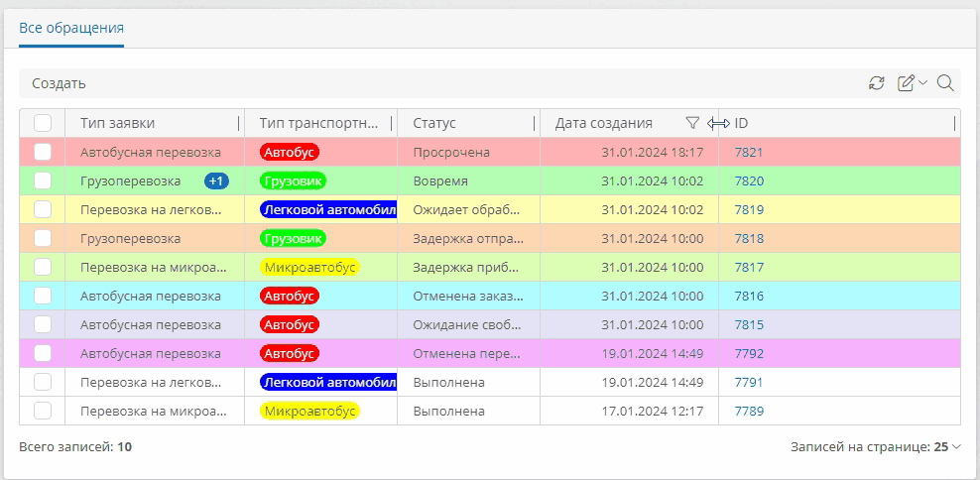Expand the chevron beside the edit icon
This screenshot has height=480, width=980.
(x=923, y=83)
